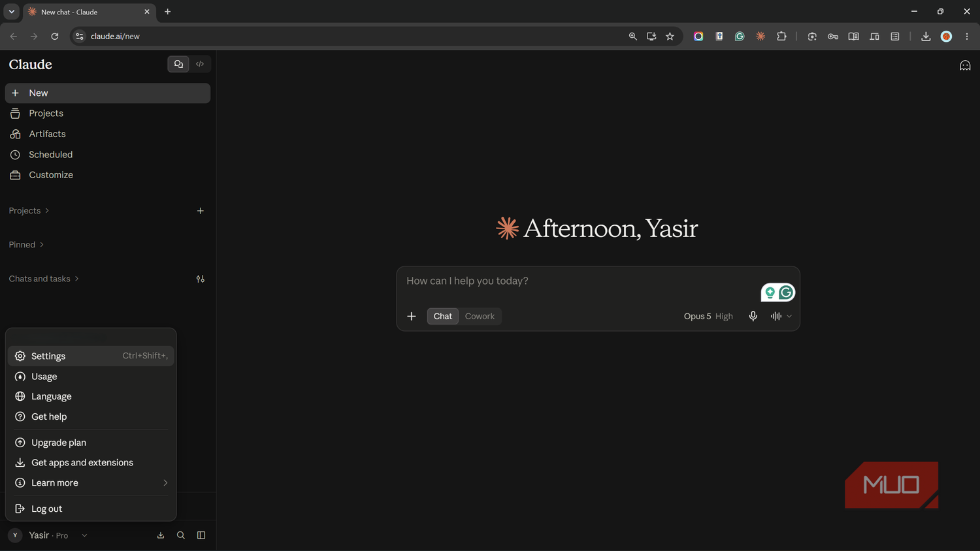Open Artifacts in the sidebar

108,134
